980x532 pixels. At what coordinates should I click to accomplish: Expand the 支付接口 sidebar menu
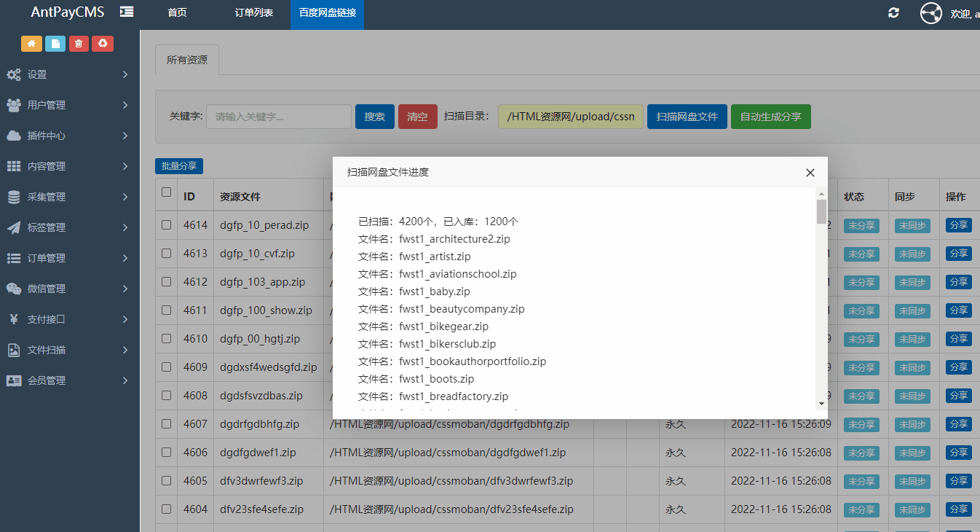coord(69,319)
